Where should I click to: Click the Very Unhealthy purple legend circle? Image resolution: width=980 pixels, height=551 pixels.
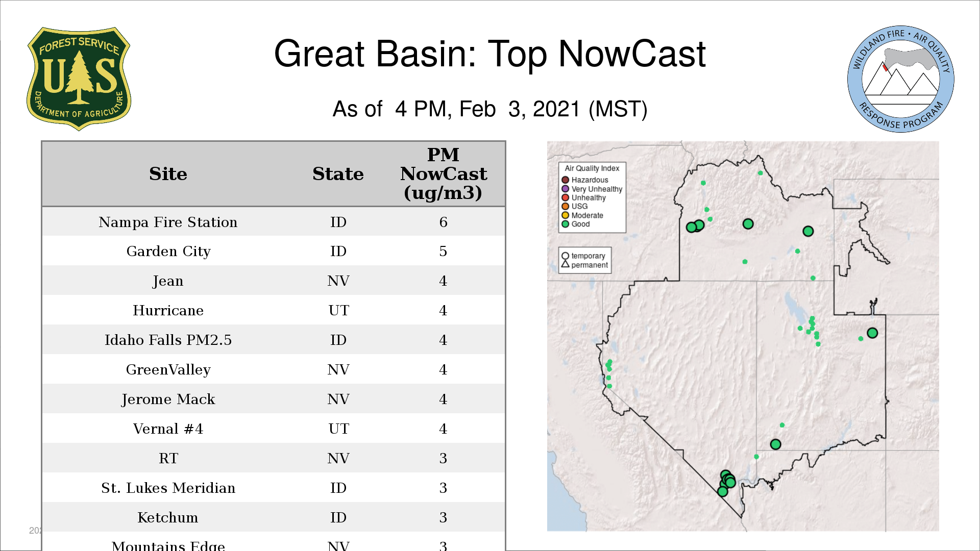(x=565, y=189)
